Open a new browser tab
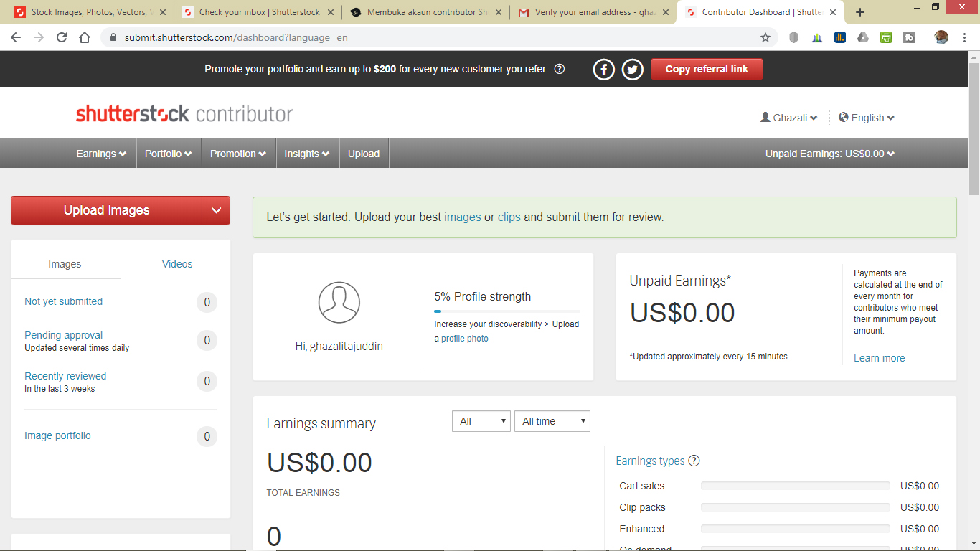The width and height of the screenshot is (980, 551). click(x=860, y=12)
